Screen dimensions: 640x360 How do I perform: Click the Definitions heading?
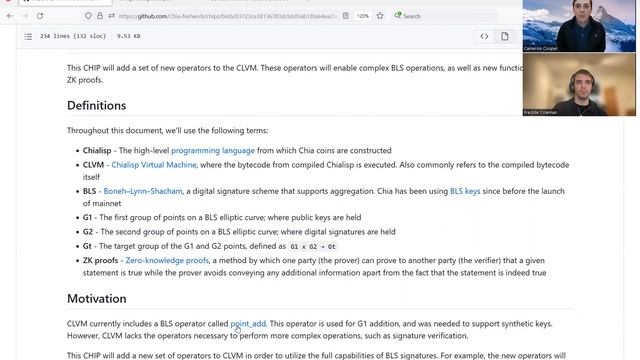(97, 106)
